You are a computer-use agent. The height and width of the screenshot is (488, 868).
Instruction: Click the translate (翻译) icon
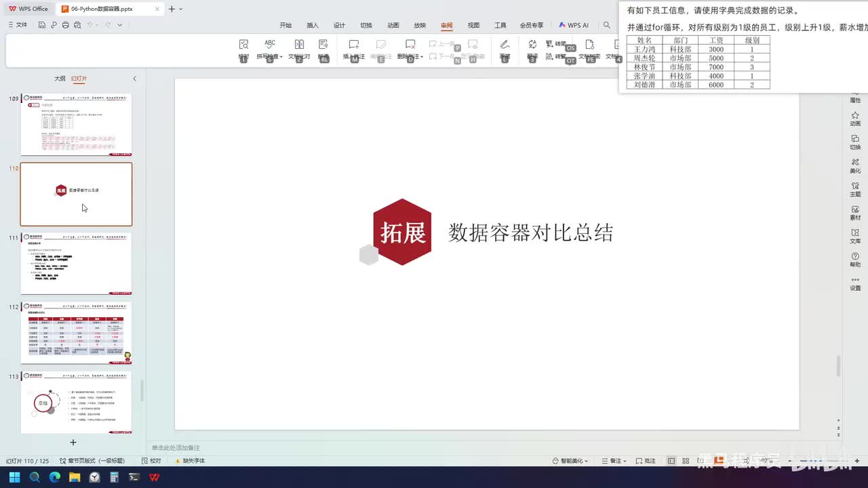point(532,44)
